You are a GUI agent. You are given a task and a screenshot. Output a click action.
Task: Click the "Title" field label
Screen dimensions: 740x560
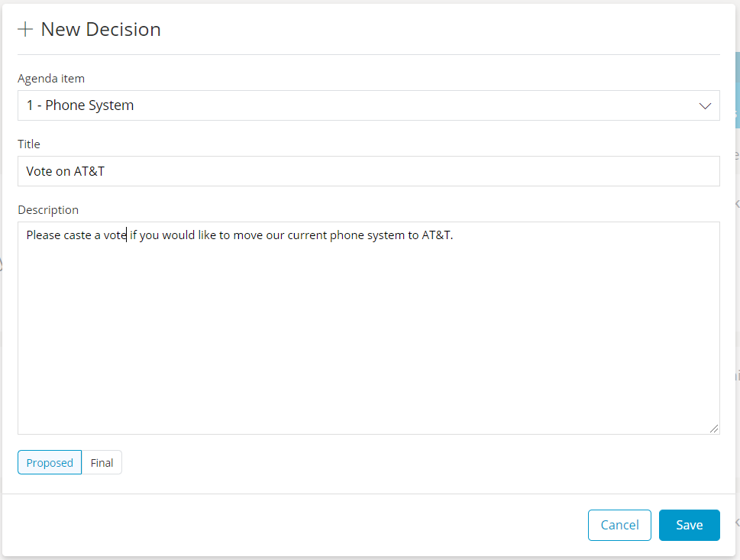(x=29, y=144)
